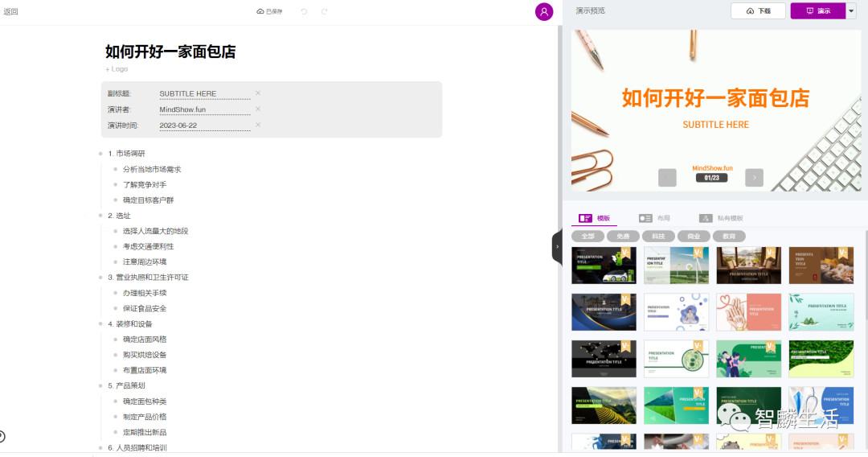Click the purple 演示 present button
Screen dimensions: 868x457
pyautogui.click(x=818, y=10)
